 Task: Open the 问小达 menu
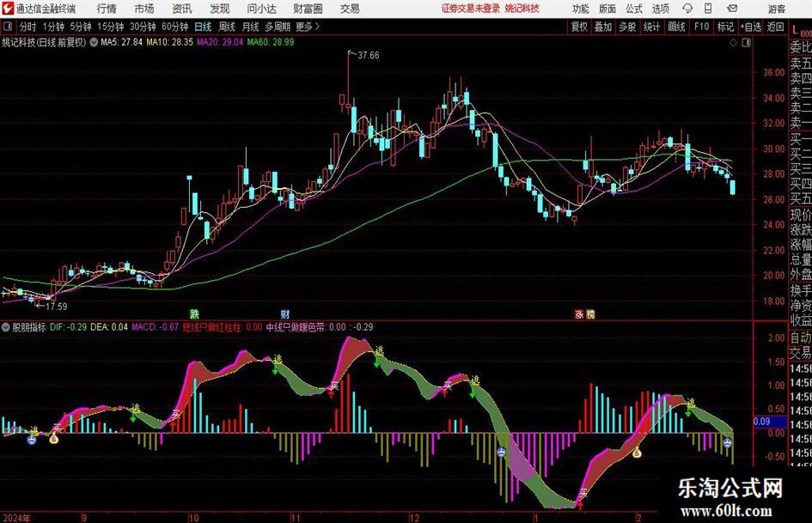pyautogui.click(x=261, y=9)
